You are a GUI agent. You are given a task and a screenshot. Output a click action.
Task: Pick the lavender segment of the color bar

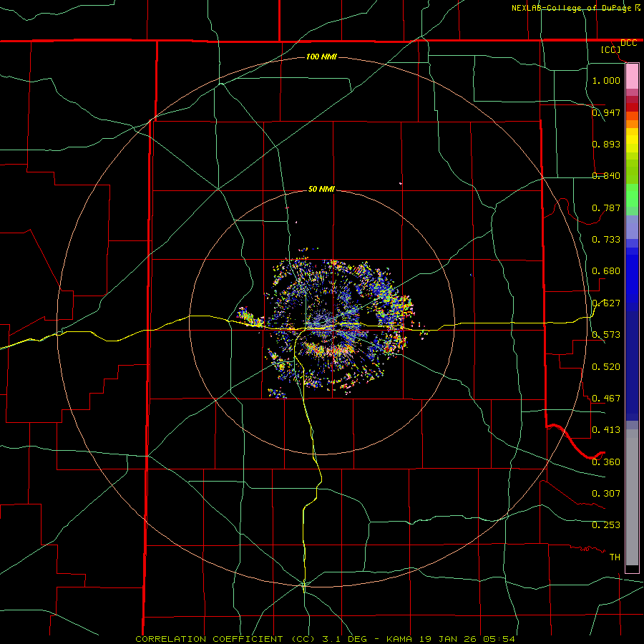click(x=632, y=227)
